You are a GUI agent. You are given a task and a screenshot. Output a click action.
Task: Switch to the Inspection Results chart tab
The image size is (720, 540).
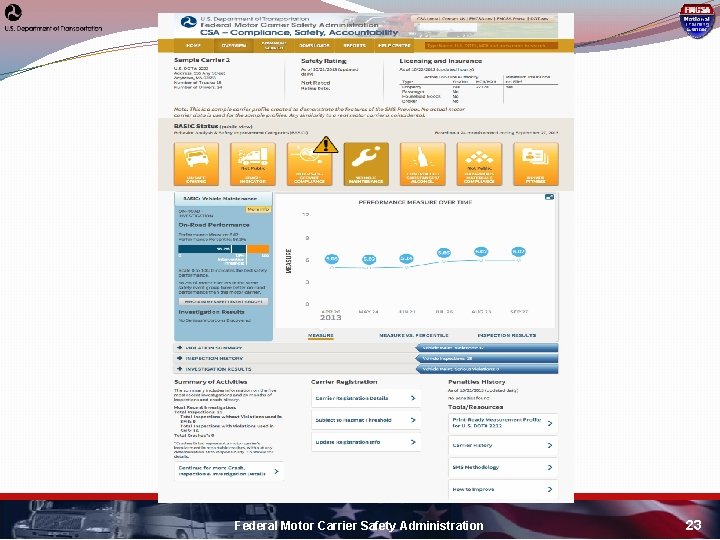(506, 336)
